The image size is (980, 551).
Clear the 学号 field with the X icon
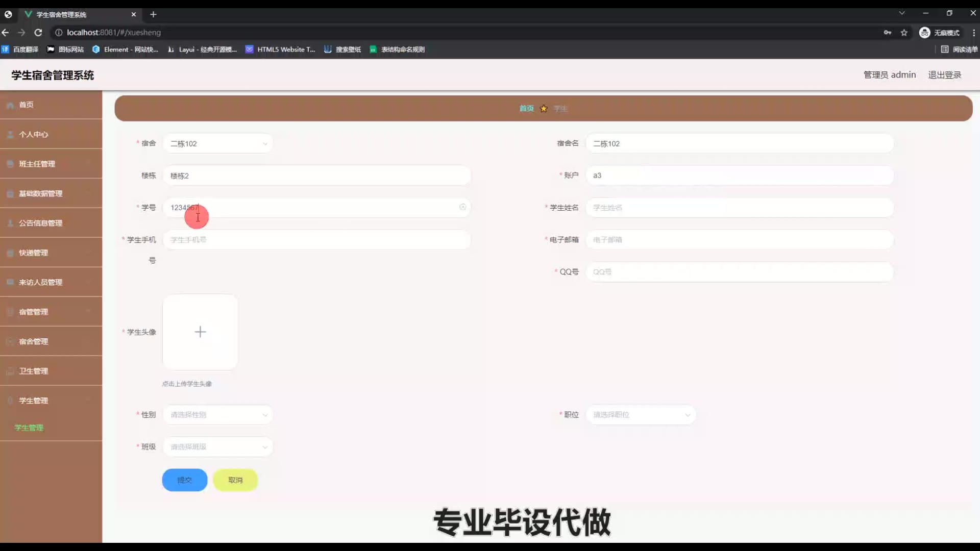tap(462, 207)
